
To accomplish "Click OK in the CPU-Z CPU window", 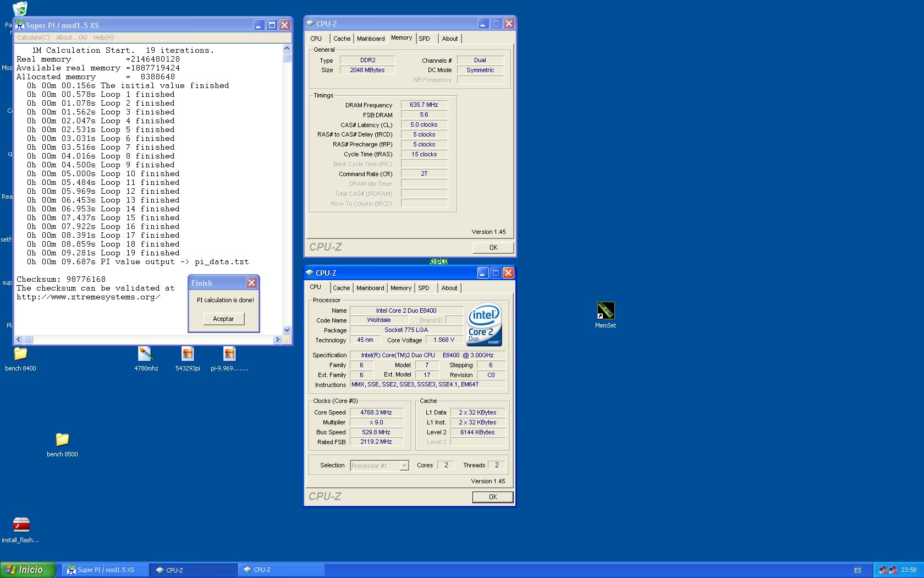I will 493,497.
